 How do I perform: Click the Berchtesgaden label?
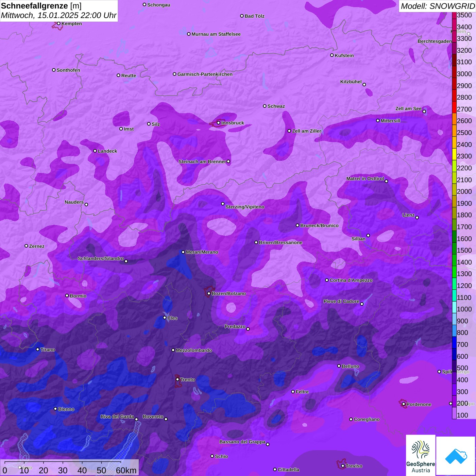435,41
